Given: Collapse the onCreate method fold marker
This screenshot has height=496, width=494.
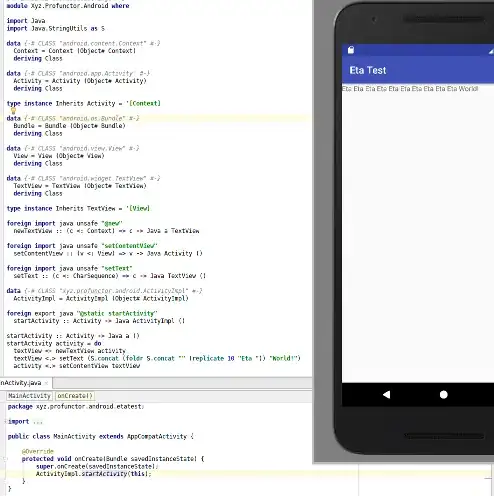Looking at the screenshot, I should [x=5, y=459].
